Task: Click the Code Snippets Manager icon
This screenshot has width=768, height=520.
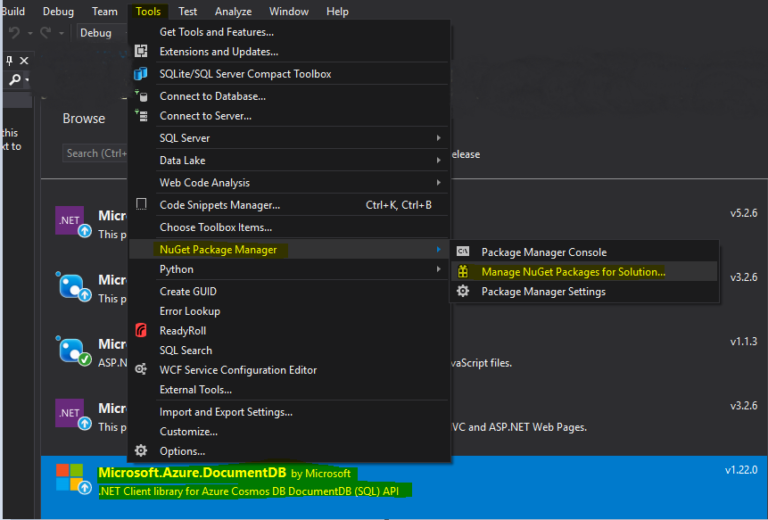Action: click(141, 204)
